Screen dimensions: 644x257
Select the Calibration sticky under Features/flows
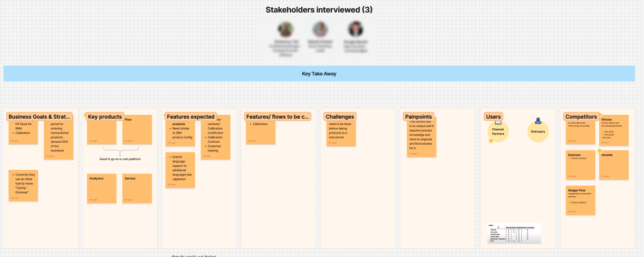click(260, 133)
